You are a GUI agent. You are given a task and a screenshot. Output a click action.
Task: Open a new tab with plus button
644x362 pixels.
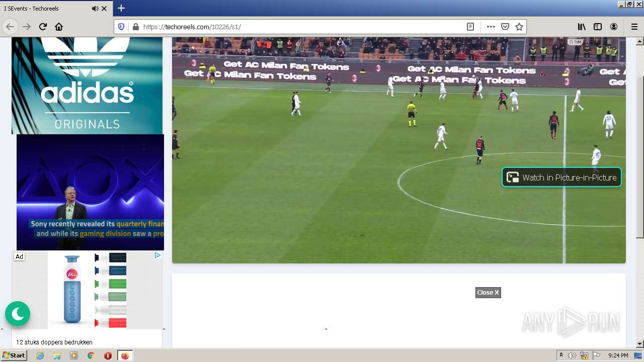[x=121, y=8]
